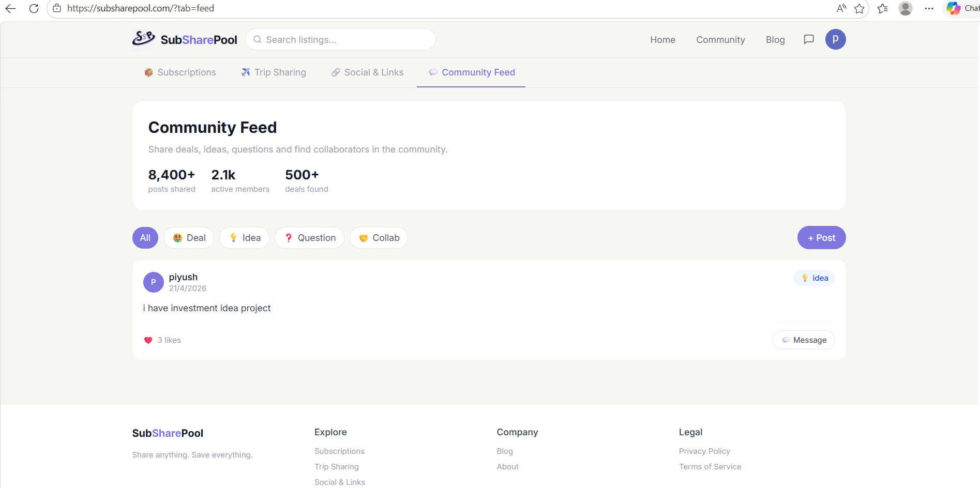Switch to the Trip Sharing tab

pyautogui.click(x=273, y=72)
